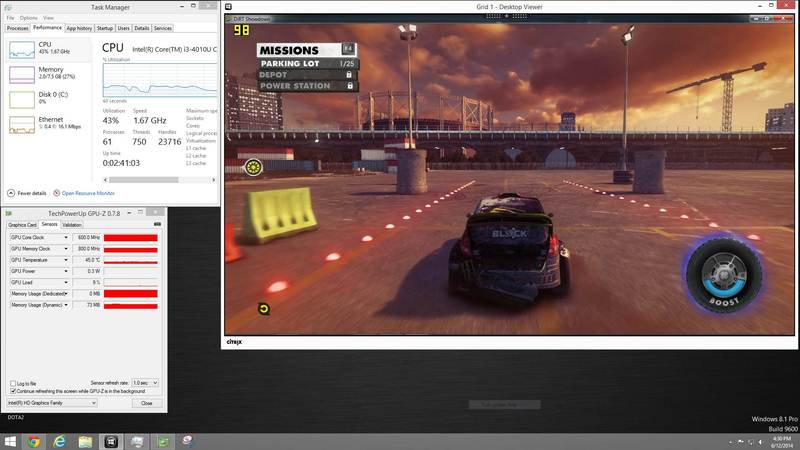The height and width of the screenshot is (450, 800).
Task: Uncheck Continue refreshing in background checkbox
Action: [12, 391]
